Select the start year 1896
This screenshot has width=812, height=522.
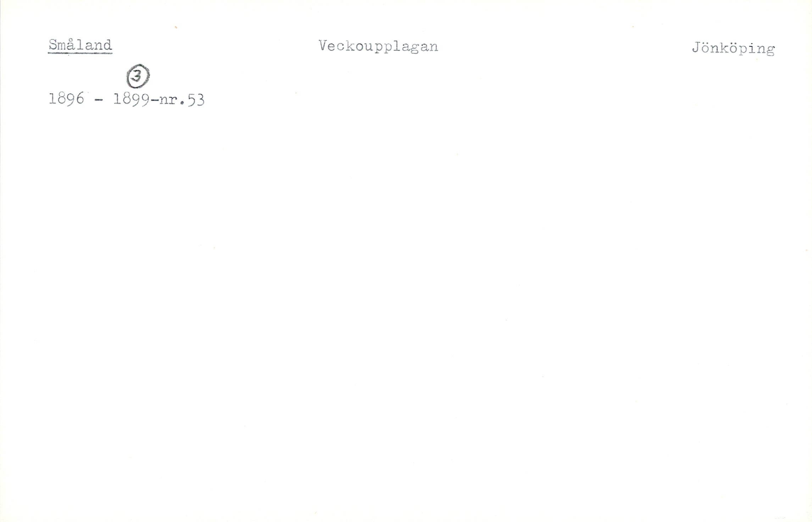coord(66,99)
